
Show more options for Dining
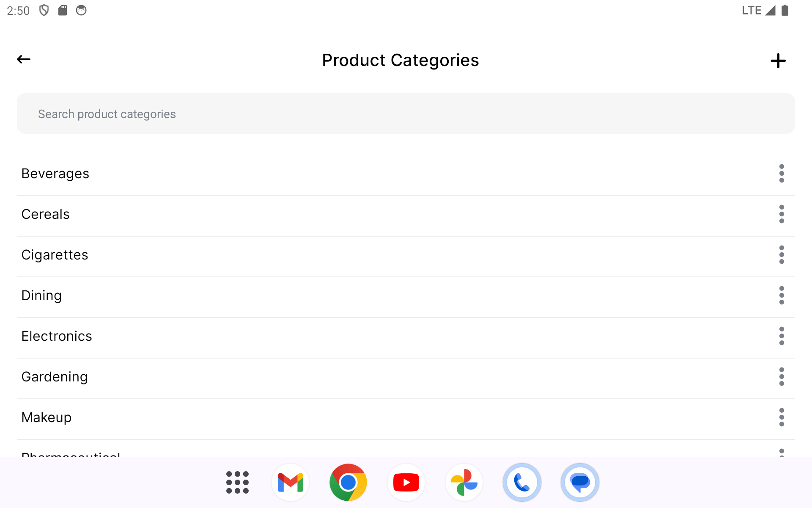click(782, 295)
